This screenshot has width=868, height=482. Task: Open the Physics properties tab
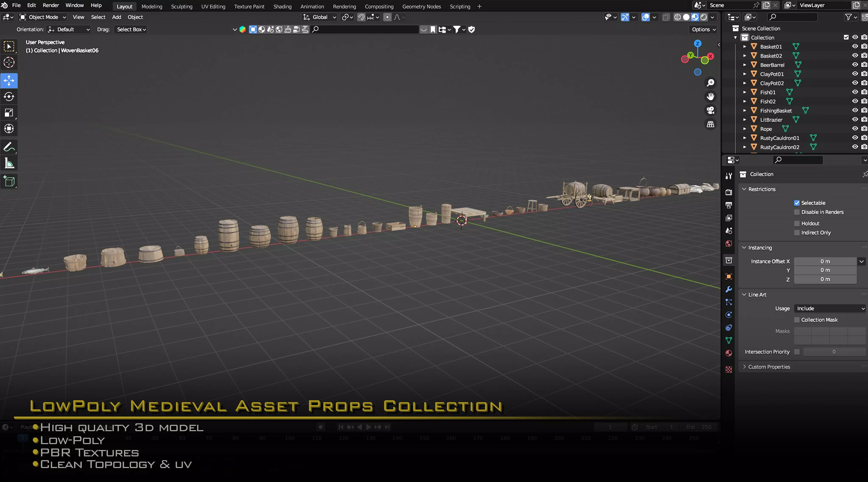(729, 315)
